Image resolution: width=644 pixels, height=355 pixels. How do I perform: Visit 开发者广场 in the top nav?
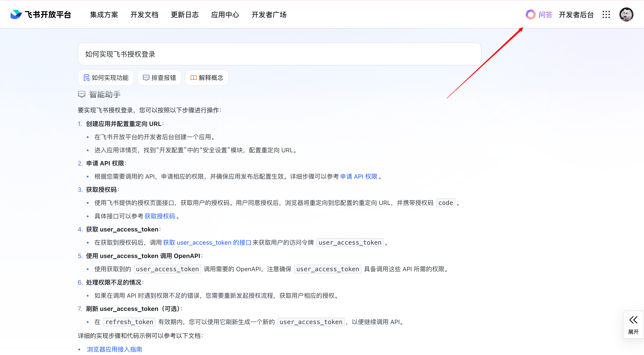coord(269,15)
